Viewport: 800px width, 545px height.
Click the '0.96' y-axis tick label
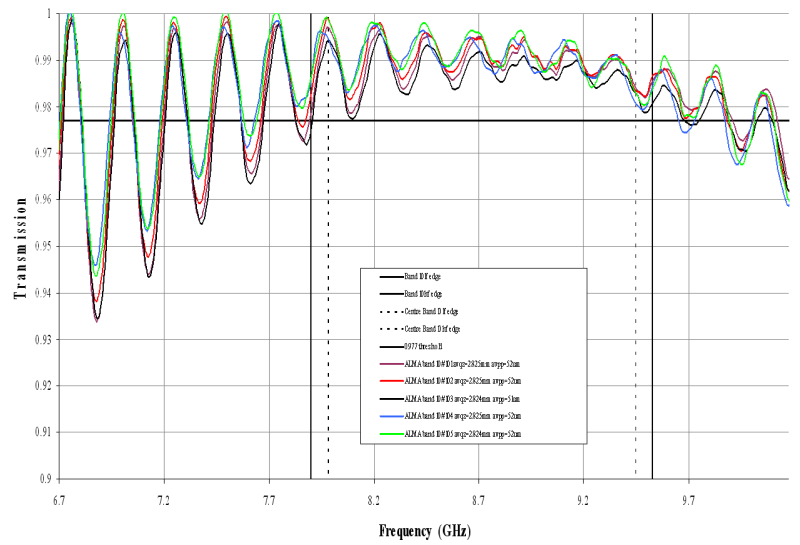point(43,200)
